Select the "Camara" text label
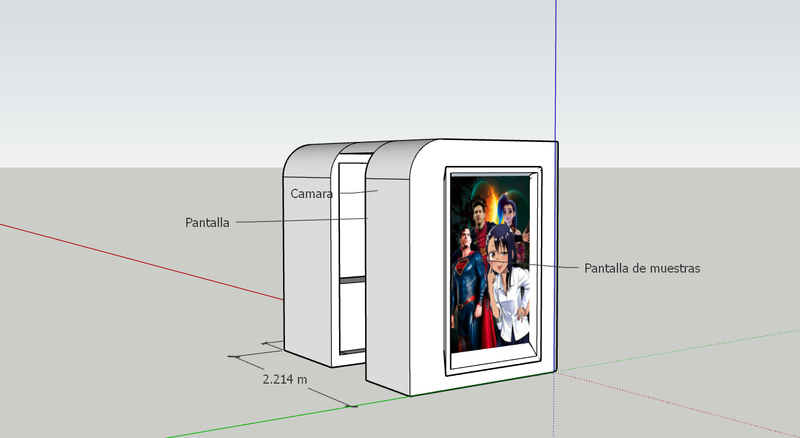This screenshot has height=438, width=800. tap(311, 194)
